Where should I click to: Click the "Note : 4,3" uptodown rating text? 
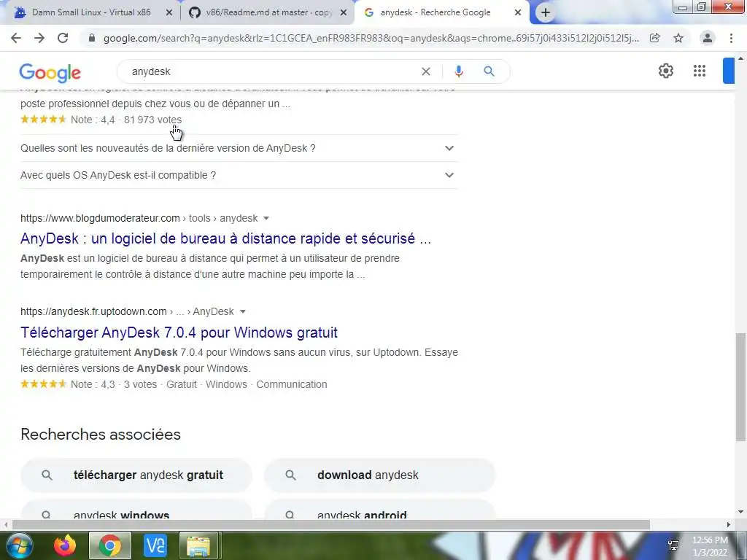coord(93,384)
